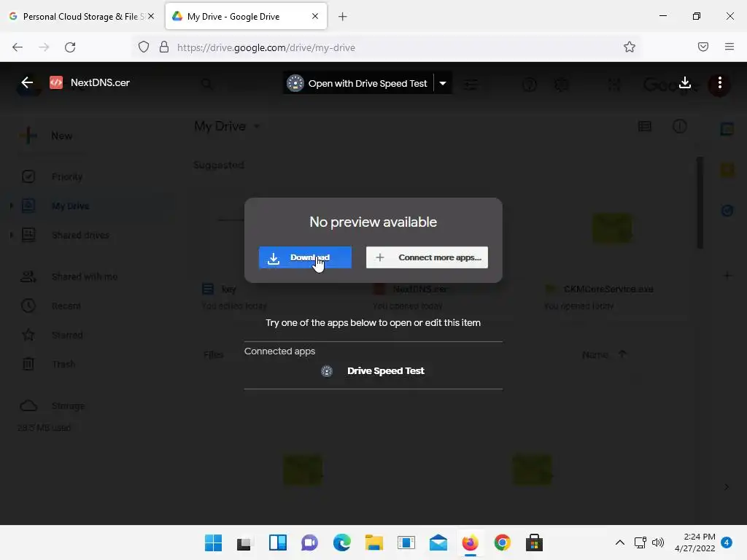Click the task view taskbar icon
This screenshot has width=747, height=560.
point(244,542)
